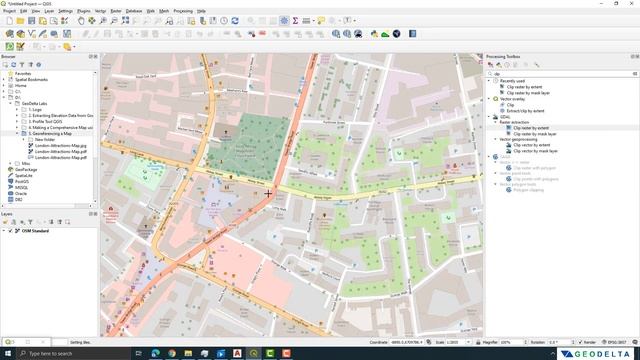The image size is (640, 360).
Task: Open the Scale dropdown in status bar
Action: click(x=468, y=342)
